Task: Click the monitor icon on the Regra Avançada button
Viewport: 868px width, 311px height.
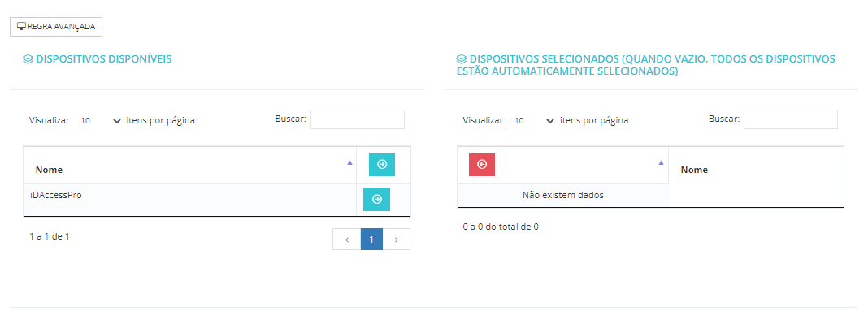Action: 22,27
